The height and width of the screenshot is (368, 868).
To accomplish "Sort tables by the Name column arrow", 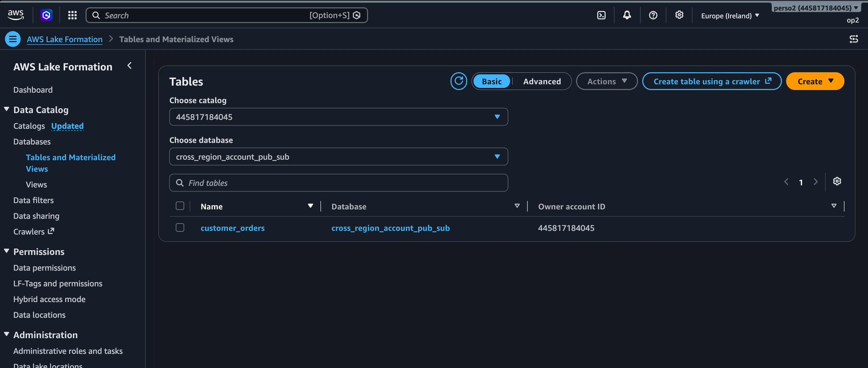I will coord(310,206).
